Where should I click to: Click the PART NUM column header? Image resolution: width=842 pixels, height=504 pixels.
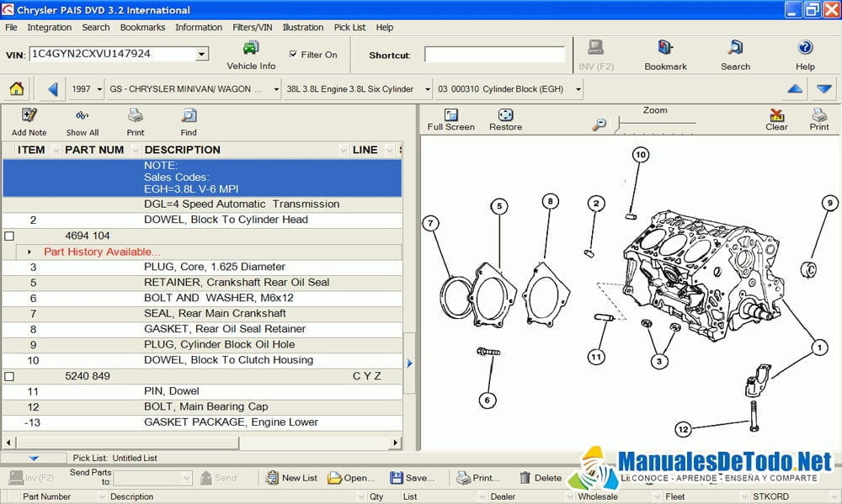click(94, 151)
